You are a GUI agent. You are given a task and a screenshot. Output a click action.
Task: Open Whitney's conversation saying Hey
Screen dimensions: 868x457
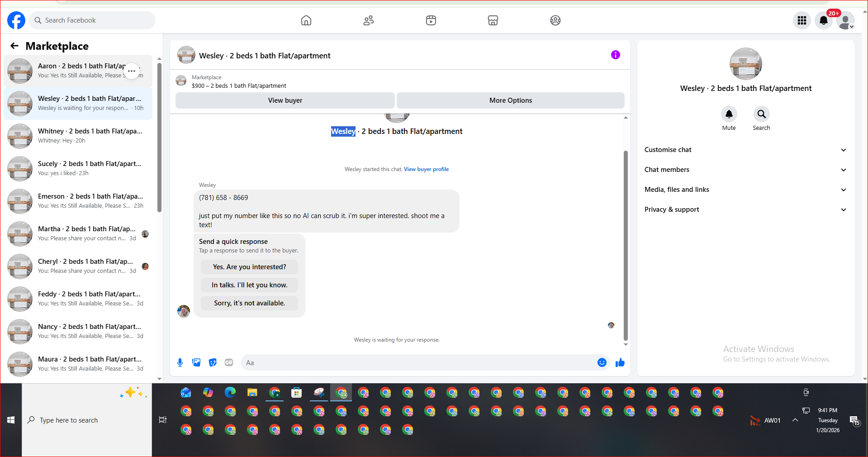click(x=78, y=136)
